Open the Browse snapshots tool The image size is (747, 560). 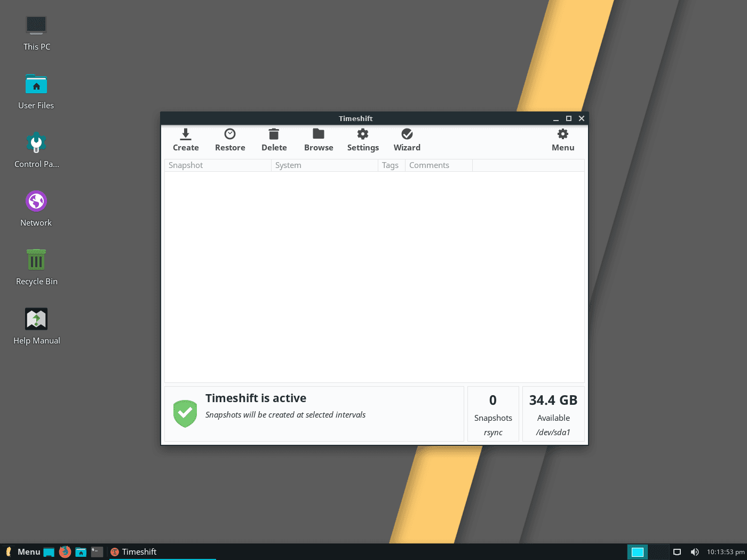318,140
